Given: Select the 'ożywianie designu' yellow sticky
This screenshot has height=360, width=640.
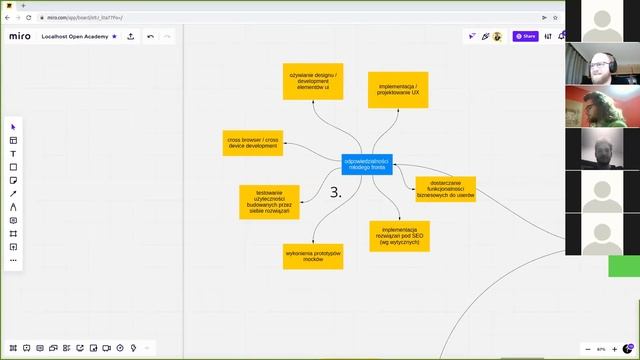Looking at the screenshot, I should 313,81.
